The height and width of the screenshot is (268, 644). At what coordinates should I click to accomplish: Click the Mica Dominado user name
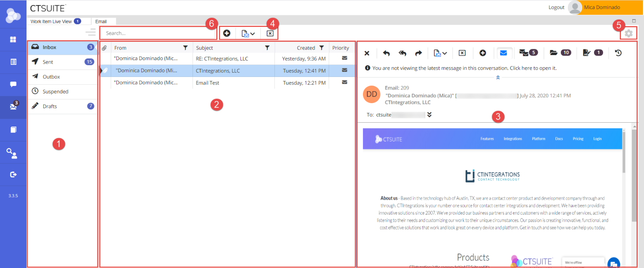pyautogui.click(x=602, y=7)
